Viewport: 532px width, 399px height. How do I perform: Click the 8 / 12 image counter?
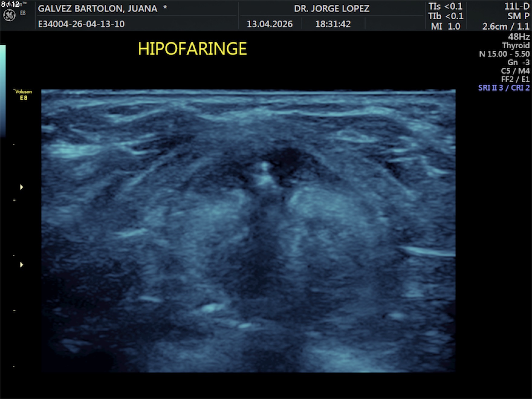pyautogui.click(x=10, y=4)
